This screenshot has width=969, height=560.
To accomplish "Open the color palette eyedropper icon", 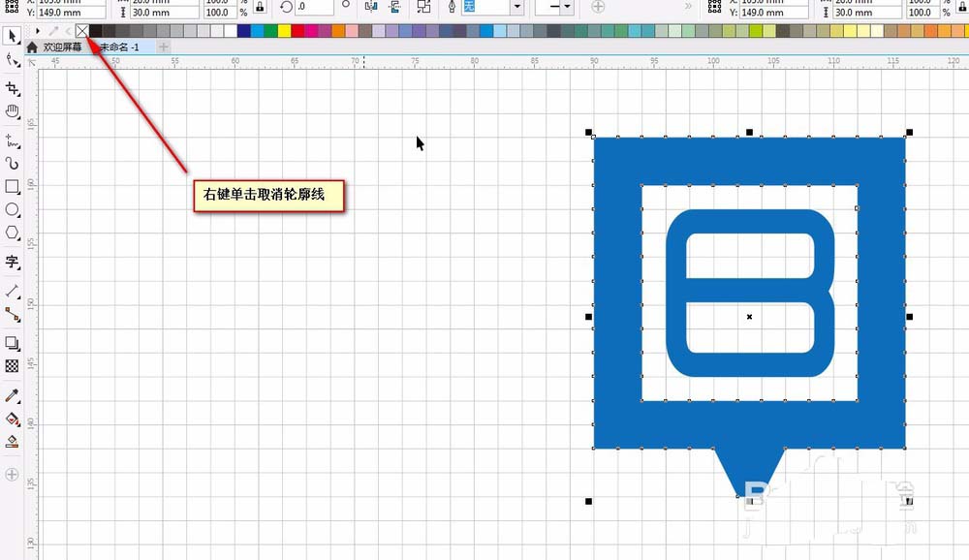I will click(53, 30).
